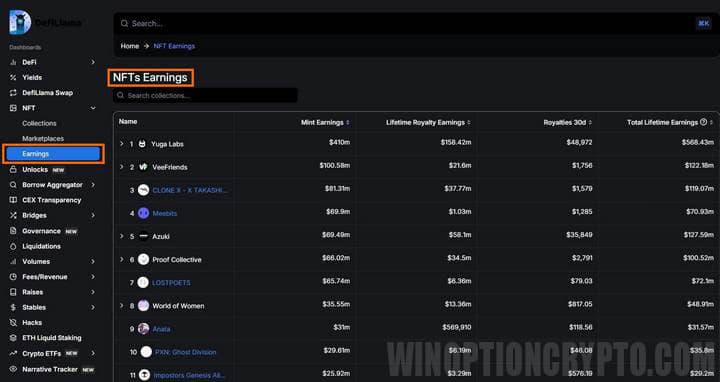
Task: Focus the top Search bar
Action: (x=416, y=23)
